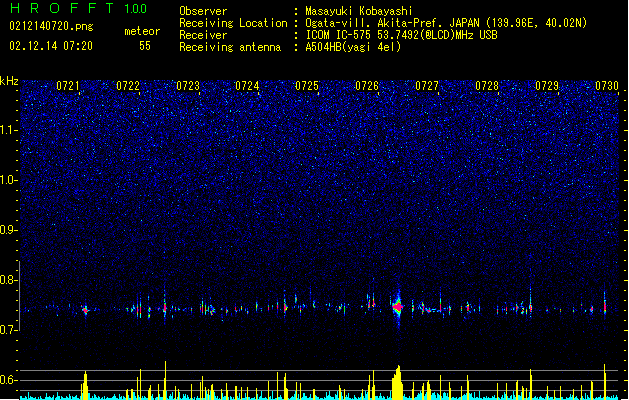Click the 'Receiving Location' label
Viewport: 629px width, 400px height.
point(233,23)
